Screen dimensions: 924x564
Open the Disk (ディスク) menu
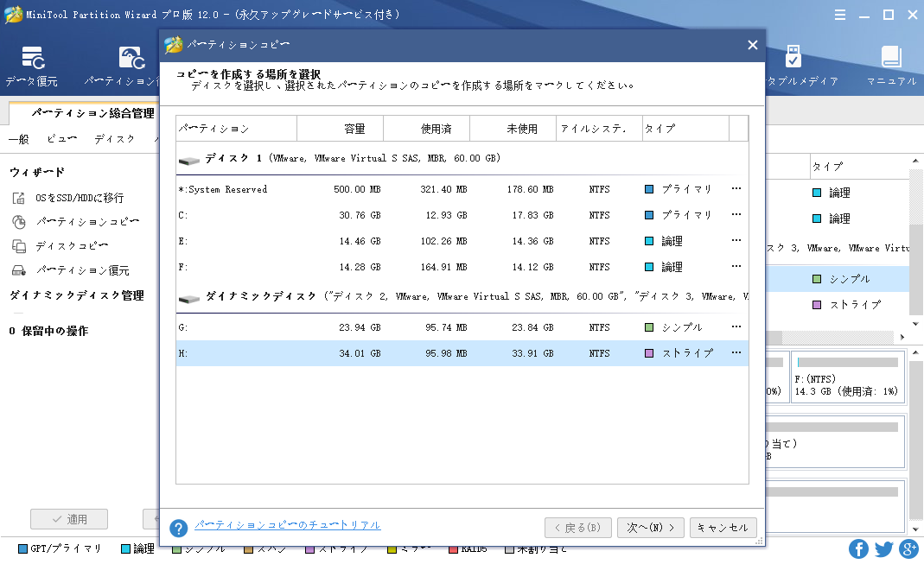pyautogui.click(x=114, y=139)
